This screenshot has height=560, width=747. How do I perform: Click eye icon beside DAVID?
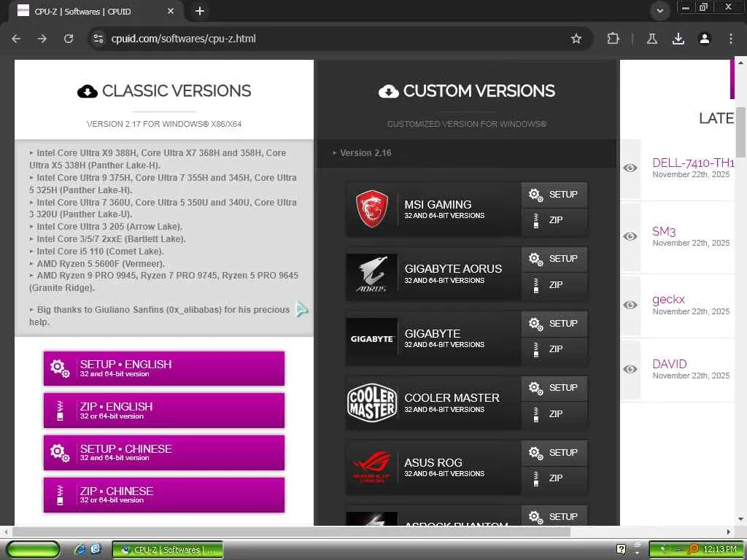630,369
